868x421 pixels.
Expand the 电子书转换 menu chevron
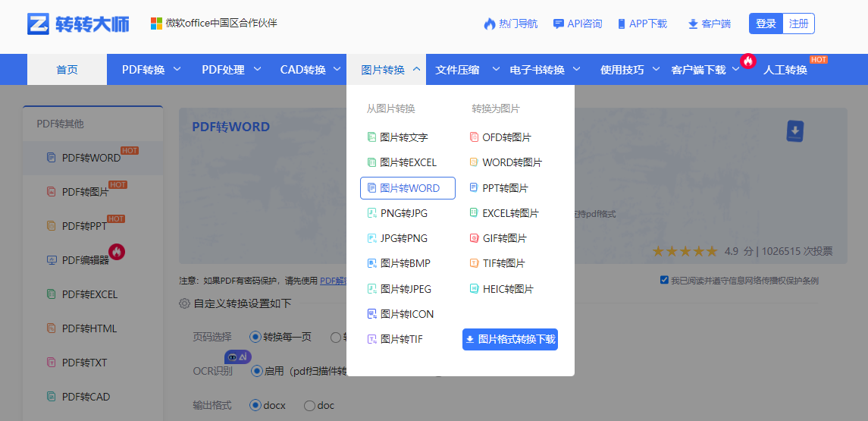point(577,69)
